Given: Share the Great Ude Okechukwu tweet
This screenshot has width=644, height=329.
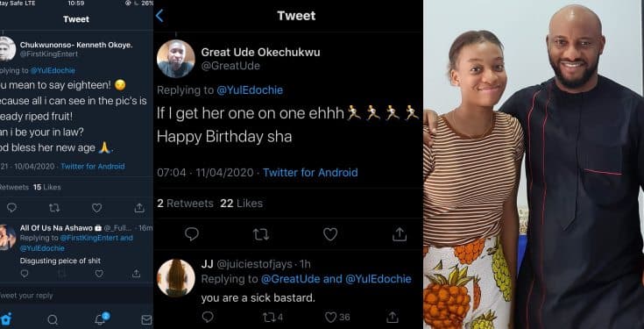Looking at the screenshot, I should coord(400,234).
